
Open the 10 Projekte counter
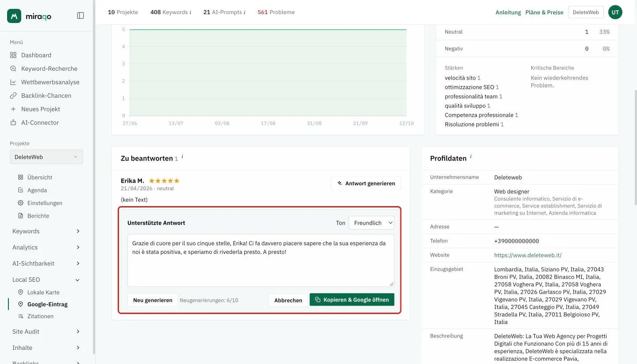[123, 12]
